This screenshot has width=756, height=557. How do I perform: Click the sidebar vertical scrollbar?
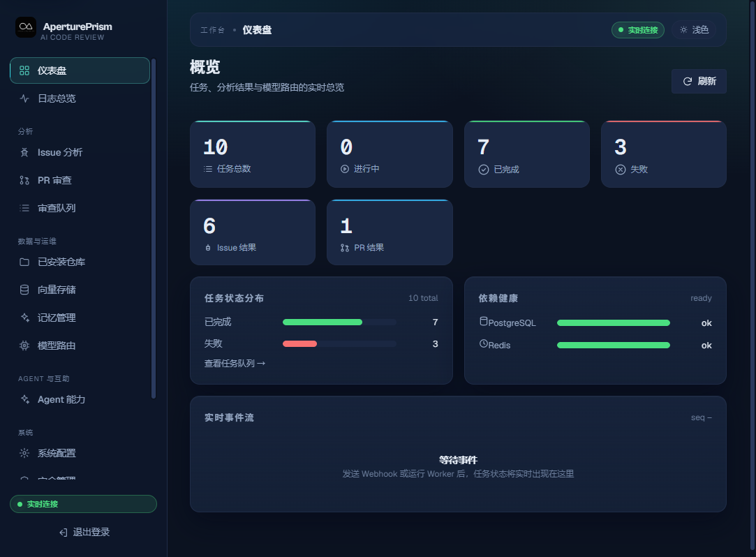(x=154, y=228)
